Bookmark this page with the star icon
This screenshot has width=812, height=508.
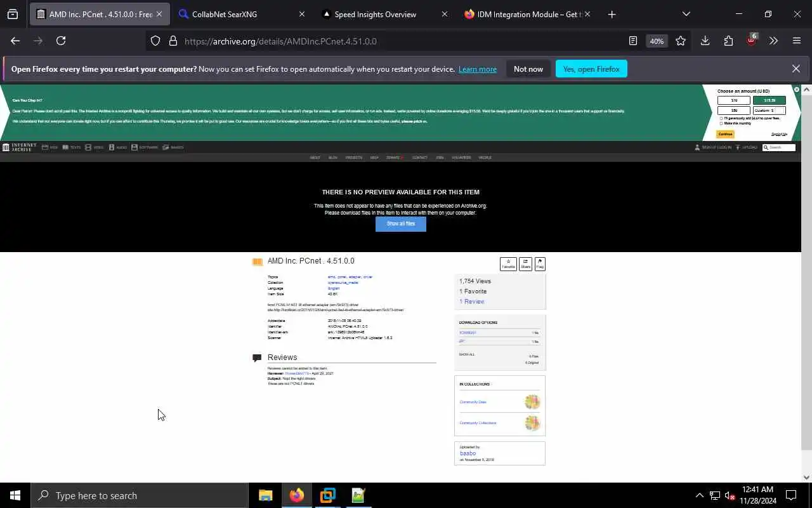[x=681, y=41]
